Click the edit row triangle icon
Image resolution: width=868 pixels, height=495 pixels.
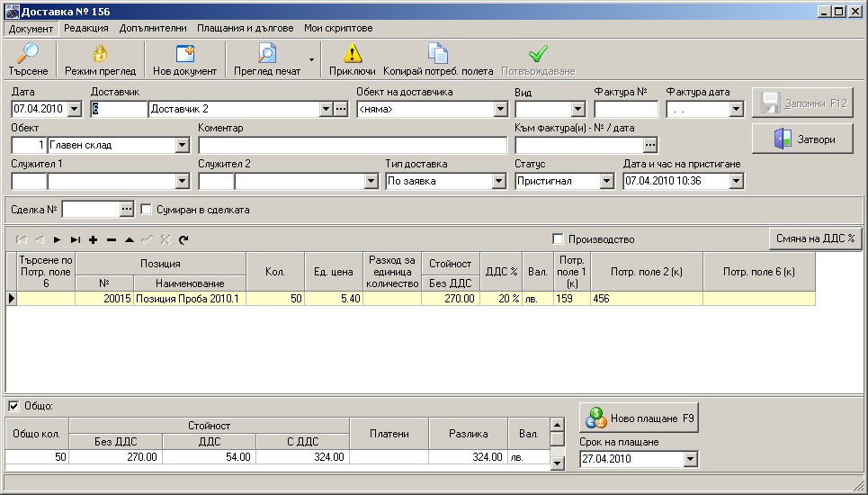pyautogui.click(x=129, y=239)
